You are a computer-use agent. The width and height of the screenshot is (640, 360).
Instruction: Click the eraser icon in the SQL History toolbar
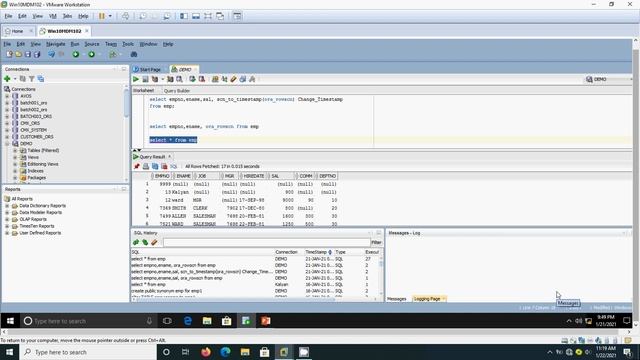[154, 242]
